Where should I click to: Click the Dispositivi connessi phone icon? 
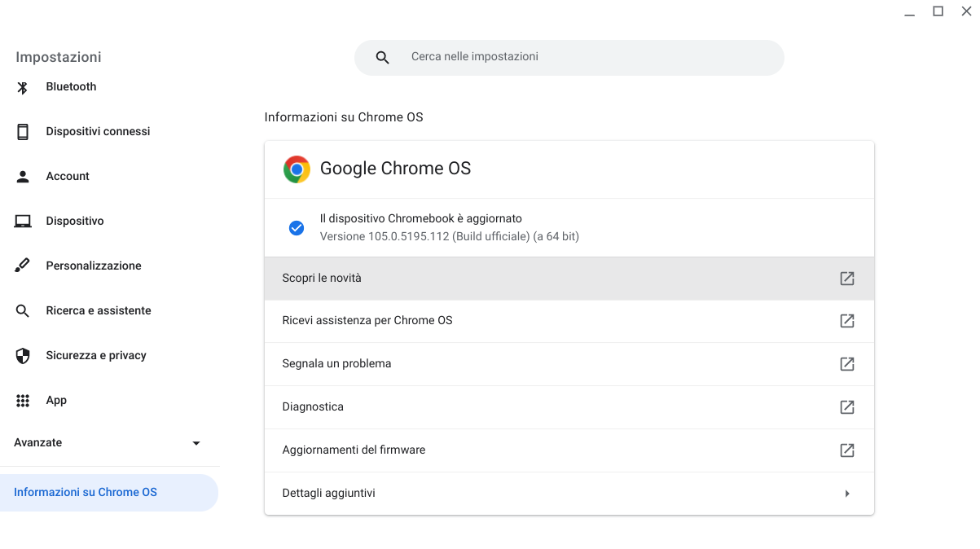click(x=23, y=132)
